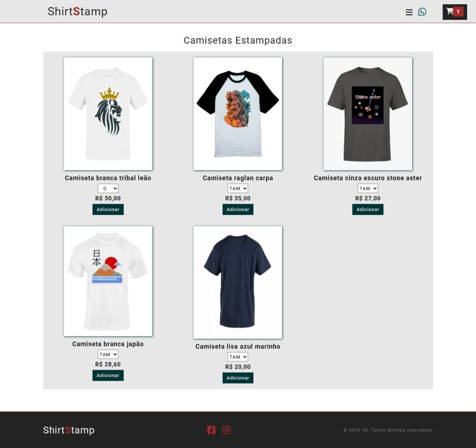Open the Facebook icon in footer
This screenshot has width=476, height=448.
coord(211,430)
